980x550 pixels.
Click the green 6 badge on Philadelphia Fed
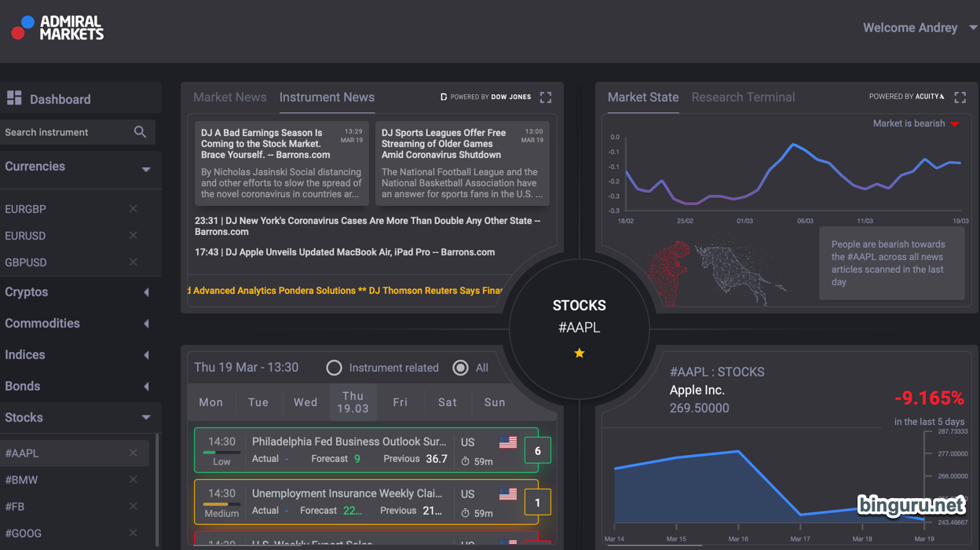(538, 451)
